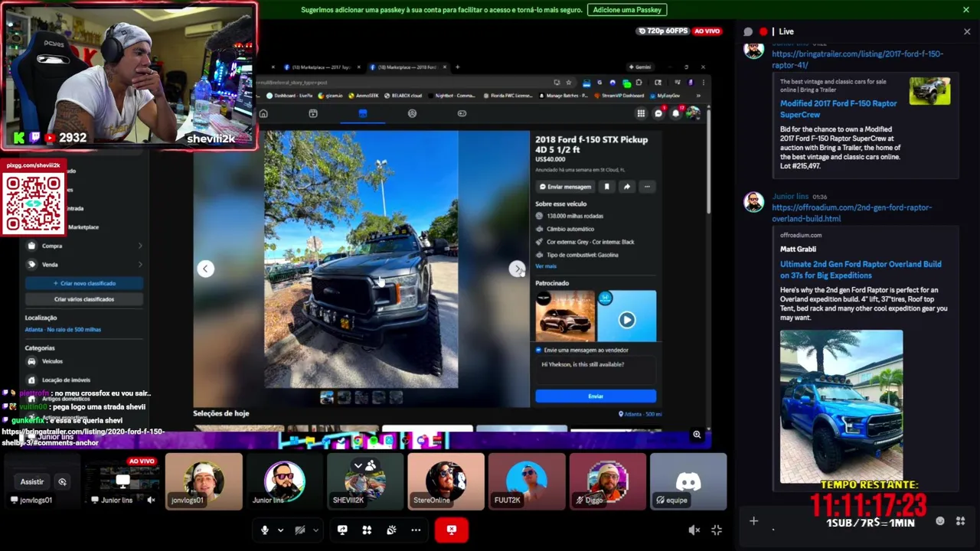Expand Venda sidebar item chevron
Screen dimensions: 980x551
140,265
